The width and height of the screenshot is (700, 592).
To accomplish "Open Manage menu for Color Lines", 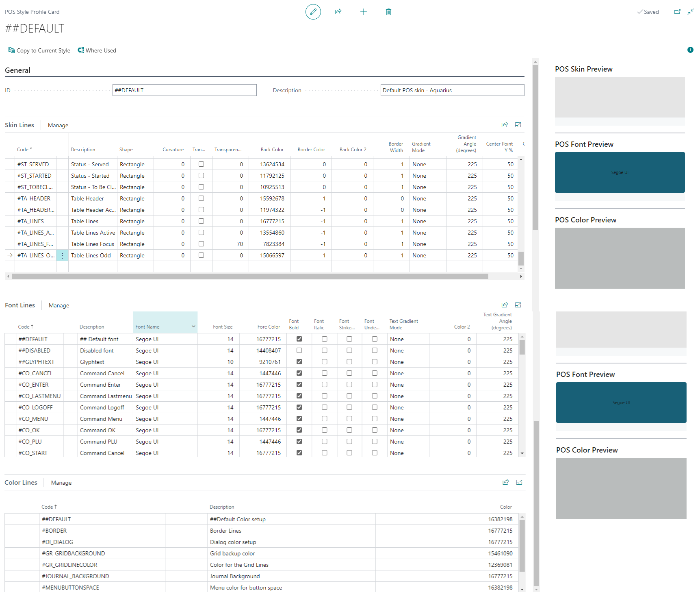I will click(61, 483).
